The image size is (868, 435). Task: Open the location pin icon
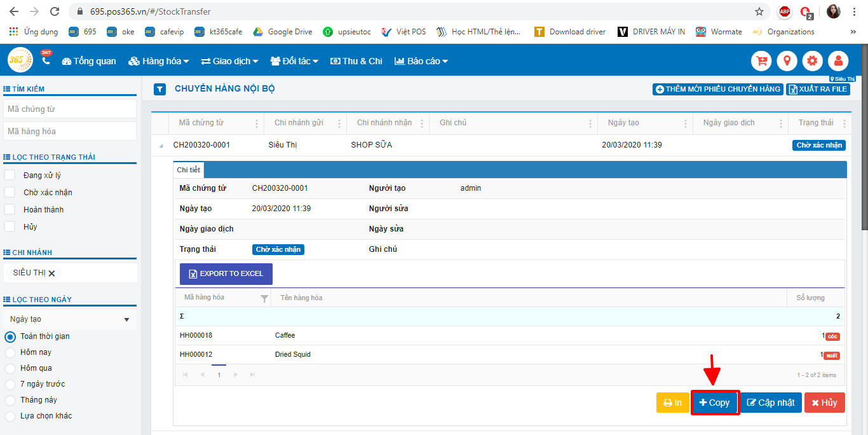point(787,61)
